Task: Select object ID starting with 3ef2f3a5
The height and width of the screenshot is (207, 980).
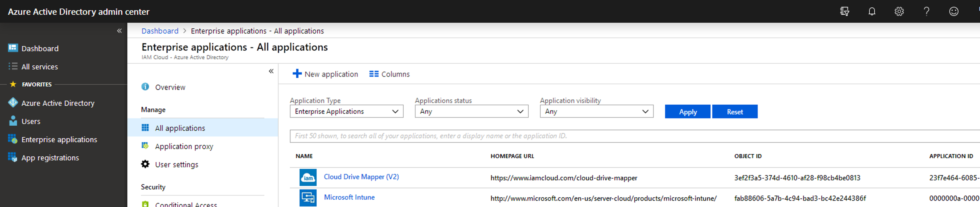Action: (797, 178)
